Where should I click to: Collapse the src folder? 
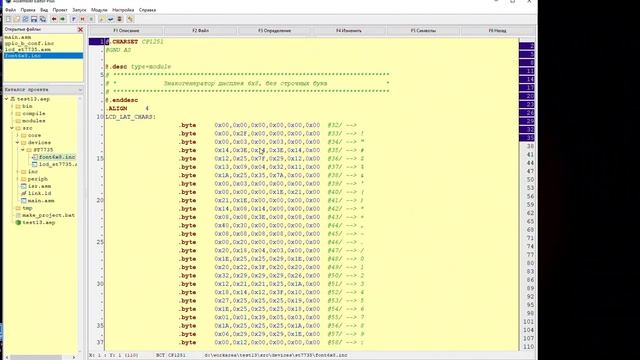coord(12,128)
